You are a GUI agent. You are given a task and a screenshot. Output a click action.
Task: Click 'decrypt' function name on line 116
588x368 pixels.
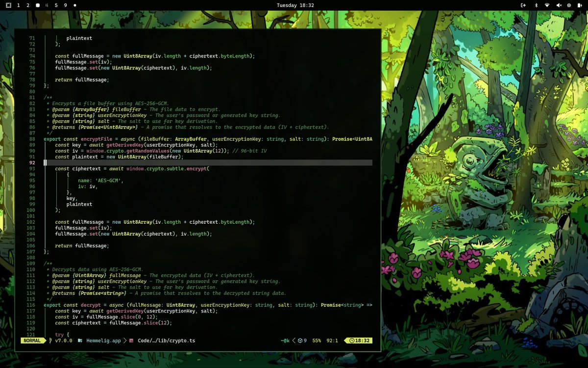point(91,305)
